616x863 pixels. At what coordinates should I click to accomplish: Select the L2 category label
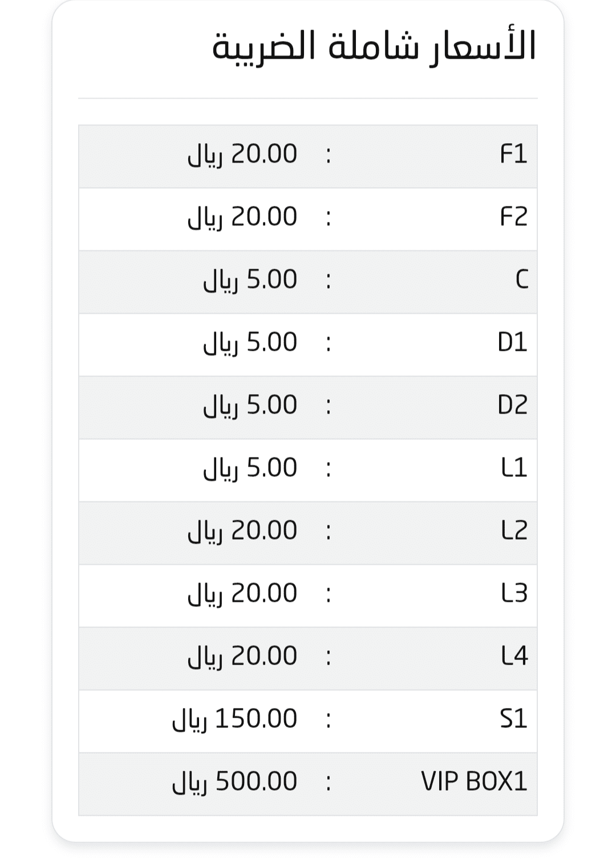click(514, 530)
